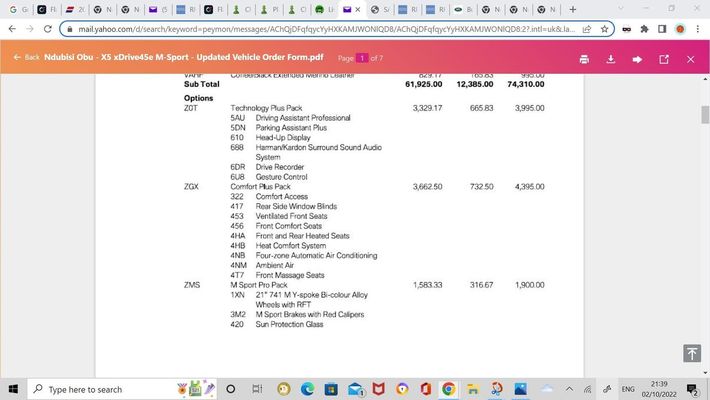The height and width of the screenshot is (400, 710).
Task: Click Chrome's forward navigation arrow
Action: pos(30,29)
